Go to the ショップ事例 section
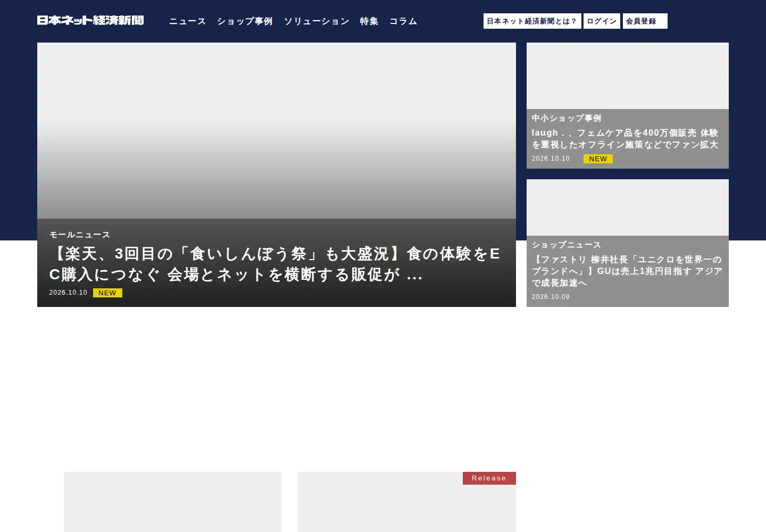Image resolution: width=766 pixels, height=532 pixels. point(245,21)
